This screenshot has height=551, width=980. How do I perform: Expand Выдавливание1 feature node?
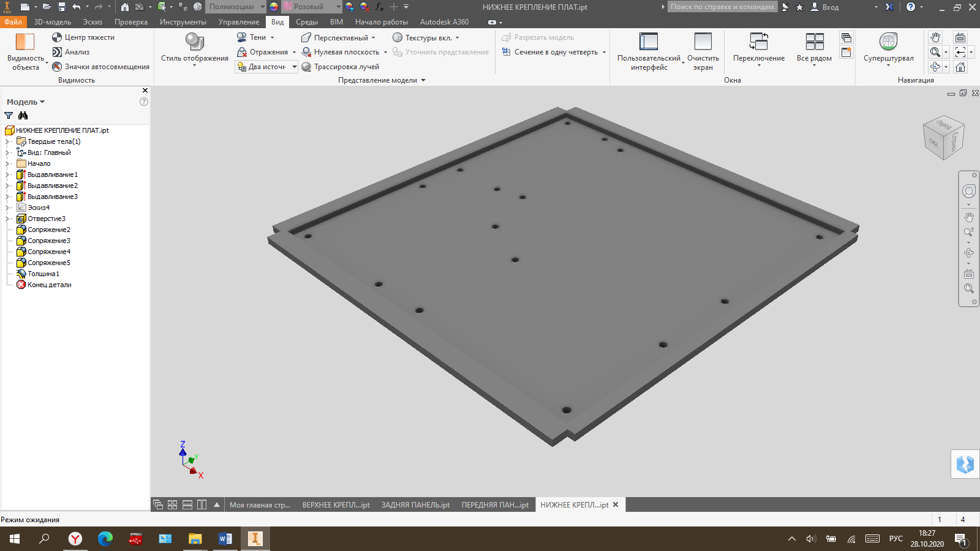tap(8, 174)
